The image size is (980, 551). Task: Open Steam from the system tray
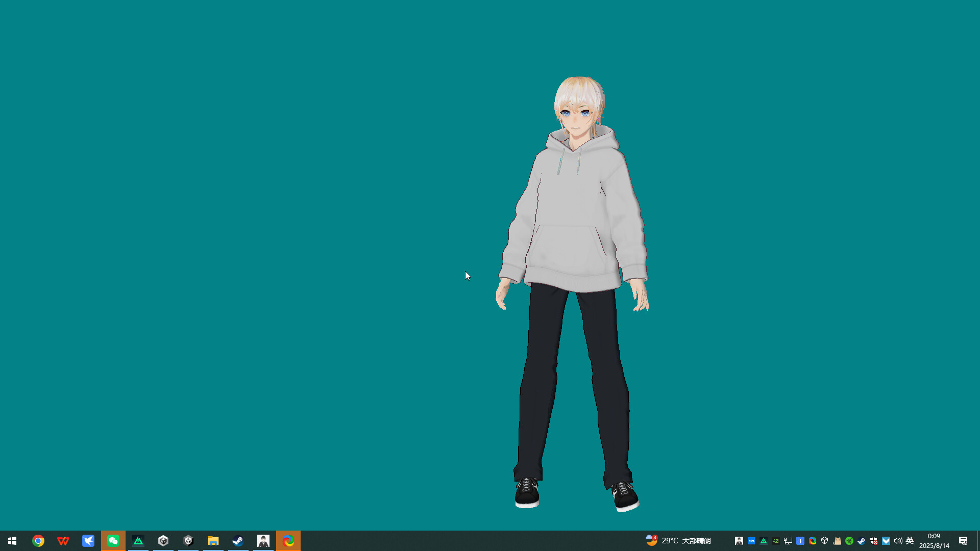(862, 541)
